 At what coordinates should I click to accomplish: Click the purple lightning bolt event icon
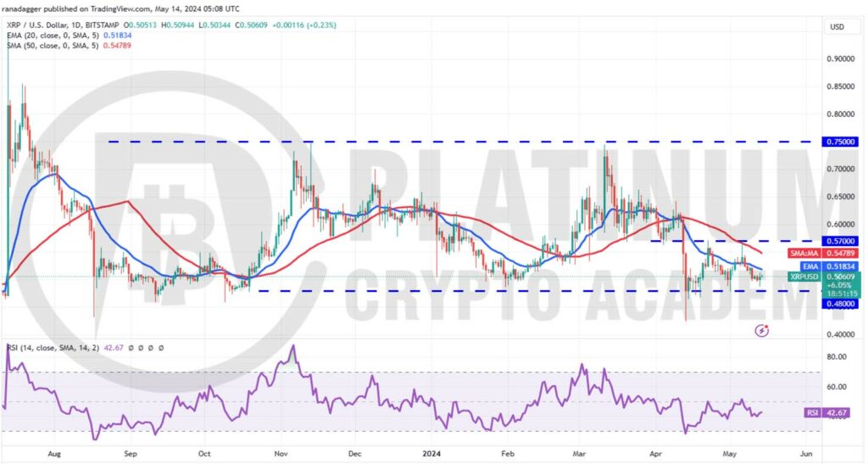click(x=762, y=331)
